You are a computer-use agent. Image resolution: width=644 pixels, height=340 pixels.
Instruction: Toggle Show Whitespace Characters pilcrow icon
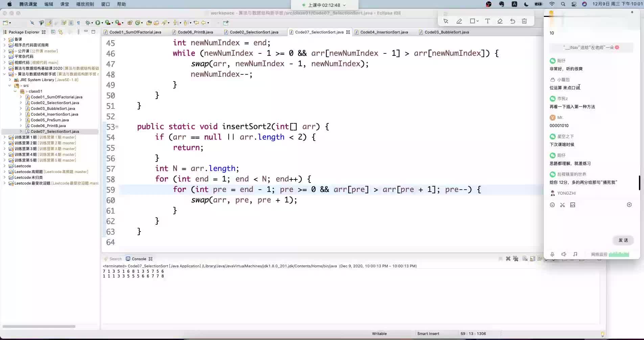coord(78,23)
